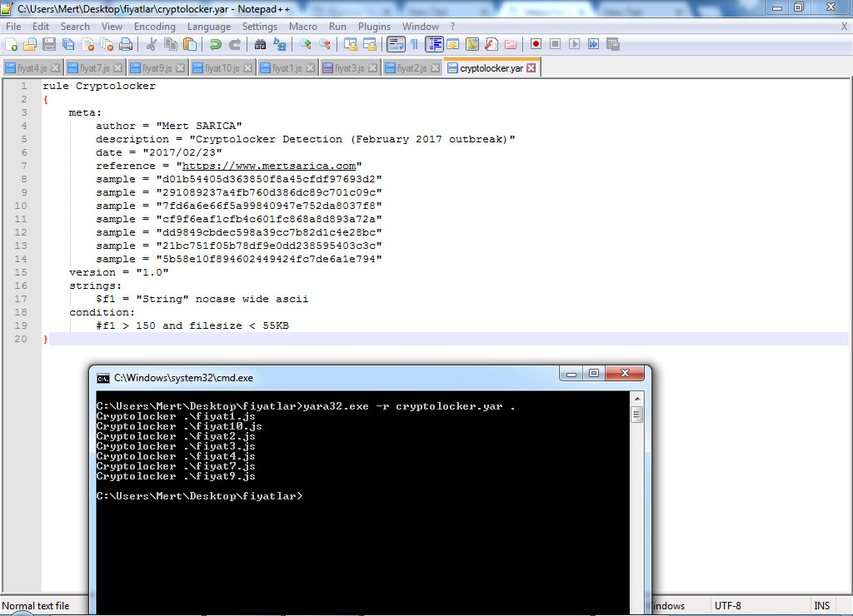This screenshot has width=853, height=616.
Task: Click the Cut scissors icon
Action: 152,45
